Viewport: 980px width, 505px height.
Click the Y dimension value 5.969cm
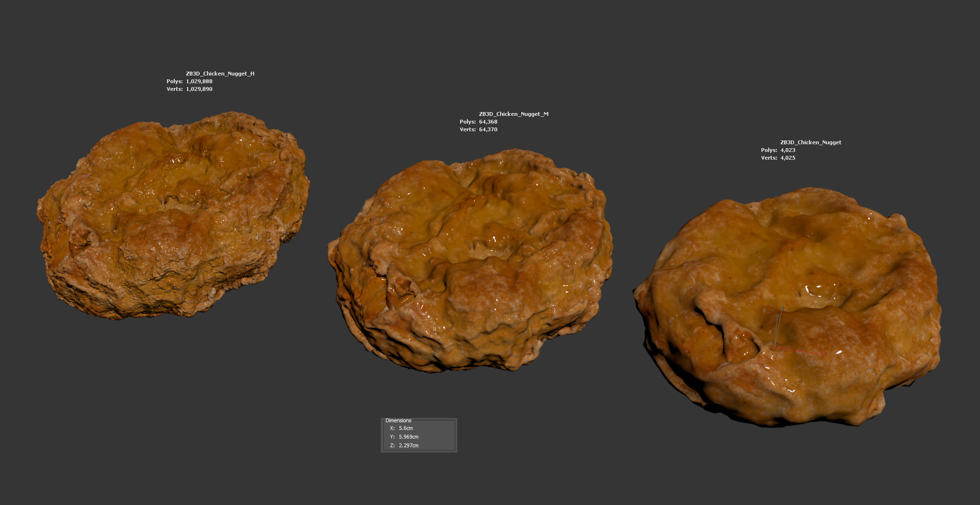tap(408, 437)
